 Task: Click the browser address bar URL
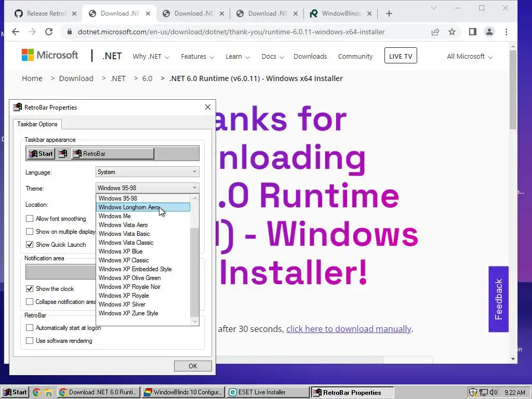[231, 32]
